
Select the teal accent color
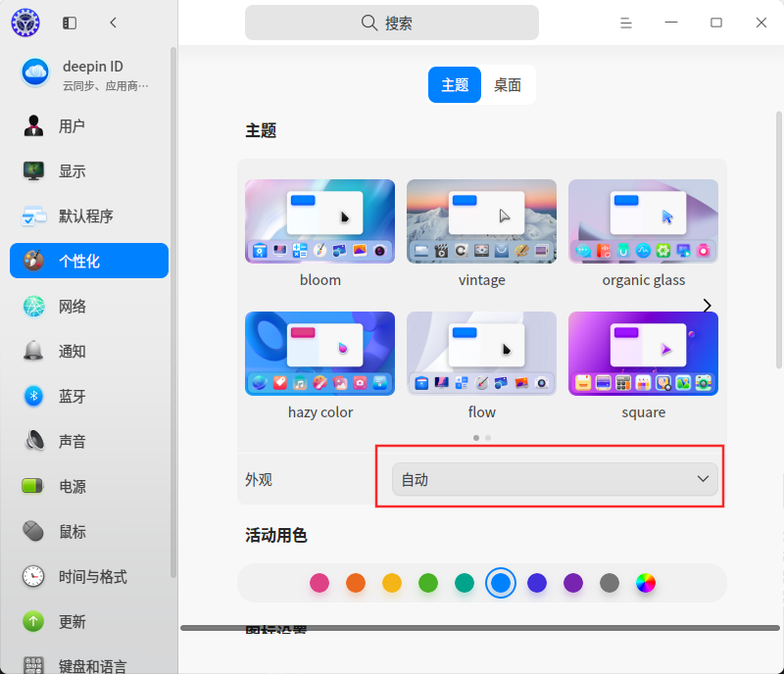point(465,583)
